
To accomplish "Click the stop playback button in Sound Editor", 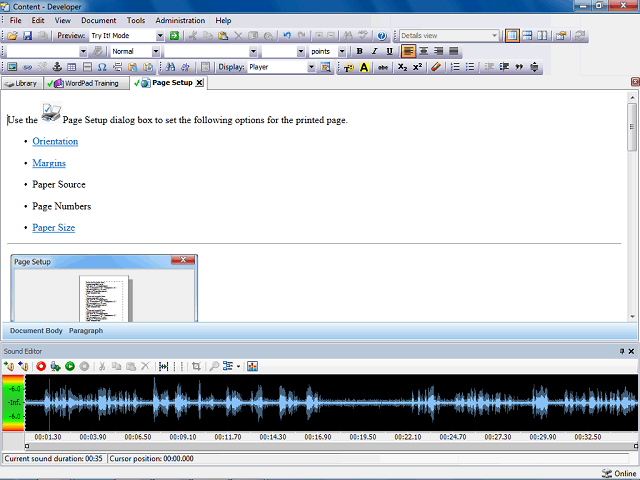I will point(84,366).
